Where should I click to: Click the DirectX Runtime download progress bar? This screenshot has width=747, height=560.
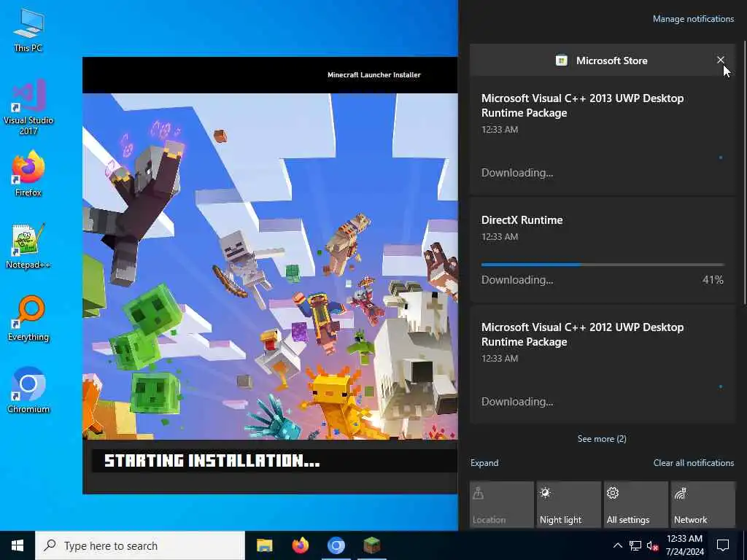[603, 264]
